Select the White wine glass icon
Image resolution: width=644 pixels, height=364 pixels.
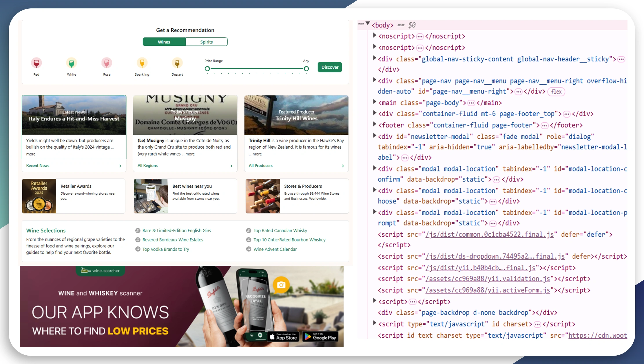(72, 63)
